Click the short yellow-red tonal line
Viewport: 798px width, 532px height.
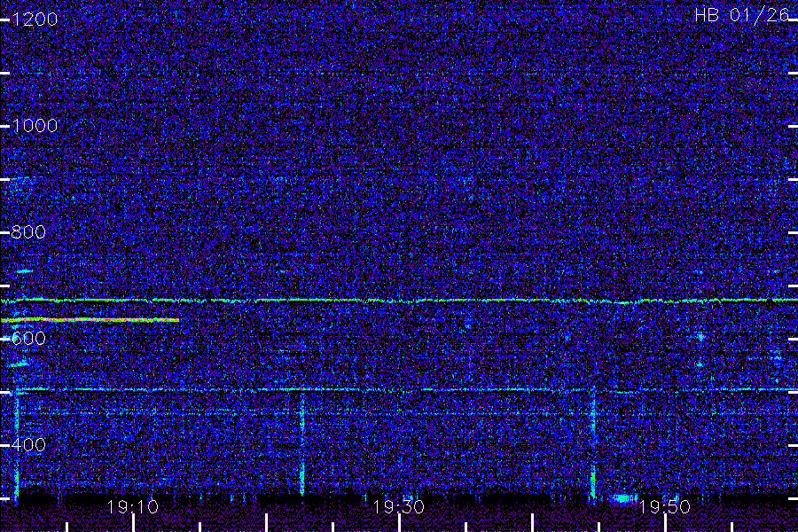click(90, 320)
